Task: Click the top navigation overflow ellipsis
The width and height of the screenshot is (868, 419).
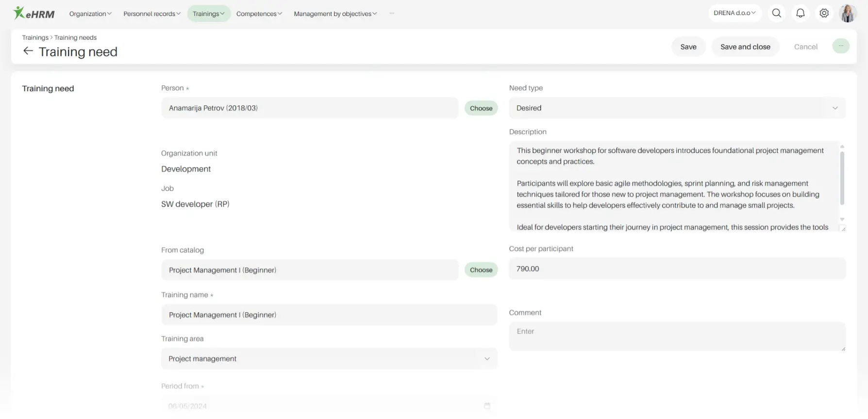Action: pyautogui.click(x=392, y=14)
